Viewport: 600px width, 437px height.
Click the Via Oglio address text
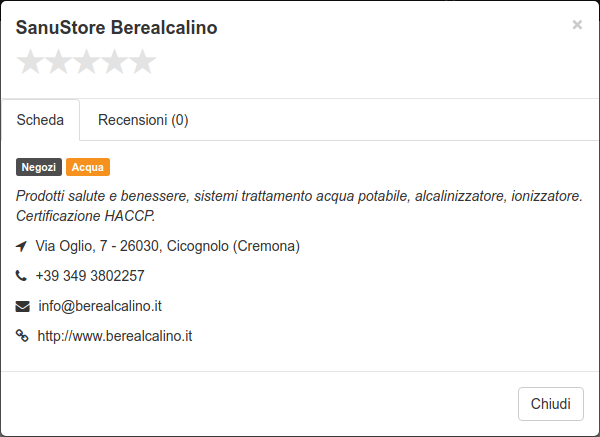(x=168, y=246)
